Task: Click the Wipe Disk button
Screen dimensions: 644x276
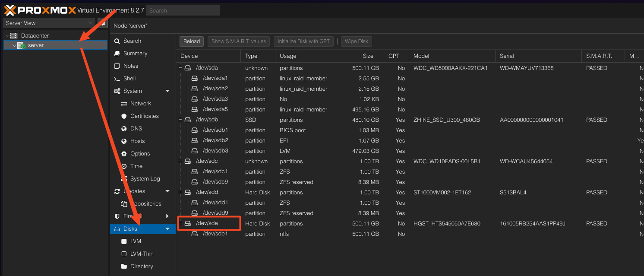Action: 356,41
